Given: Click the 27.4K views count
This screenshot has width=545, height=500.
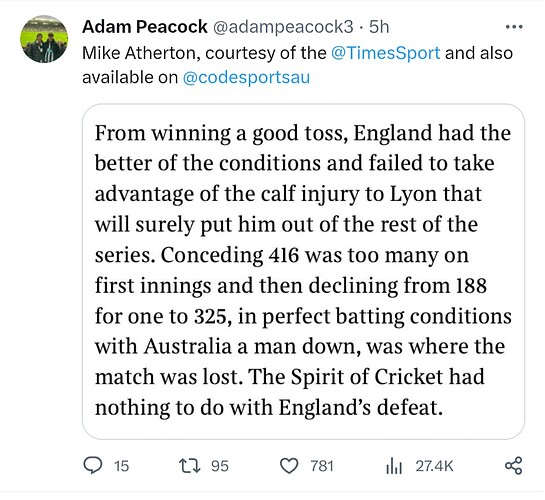Looking at the screenshot, I should (x=434, y=466).
